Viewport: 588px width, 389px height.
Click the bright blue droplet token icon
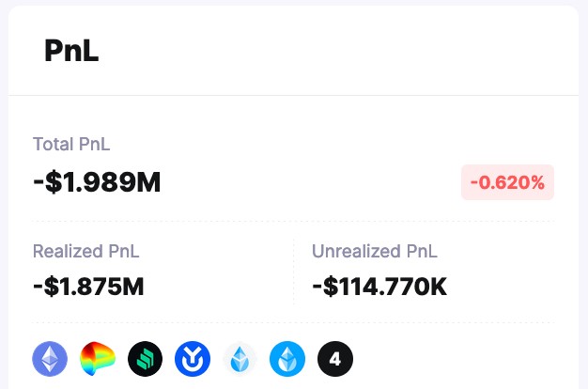click(287, 357)
